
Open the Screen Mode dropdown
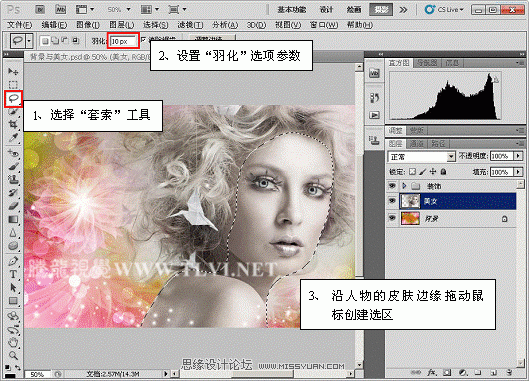click(177, 9)
